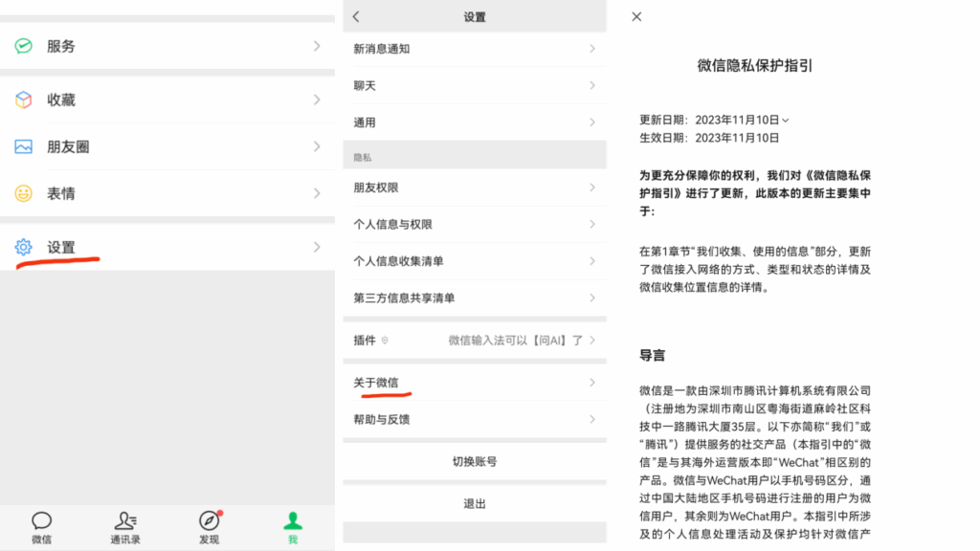Expand 新消息通知 settings via its chevron

(x=594, y=48)
